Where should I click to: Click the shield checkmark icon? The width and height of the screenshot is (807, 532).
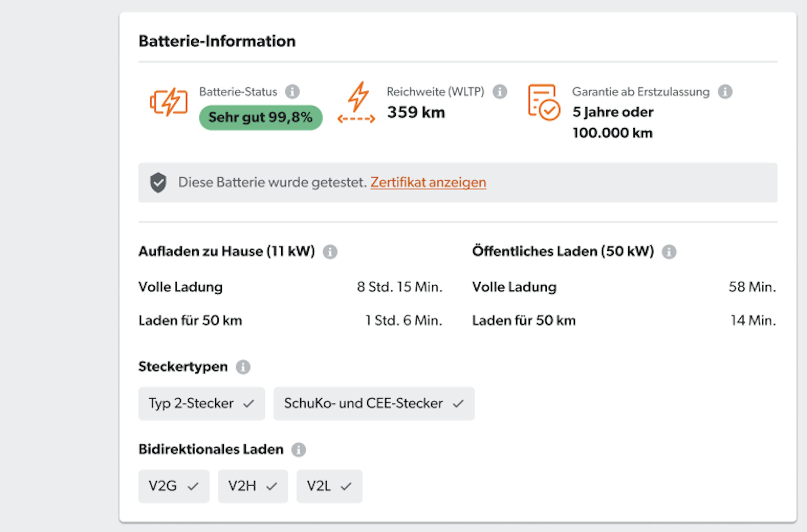pyautogui.click(x=158, y=183)
